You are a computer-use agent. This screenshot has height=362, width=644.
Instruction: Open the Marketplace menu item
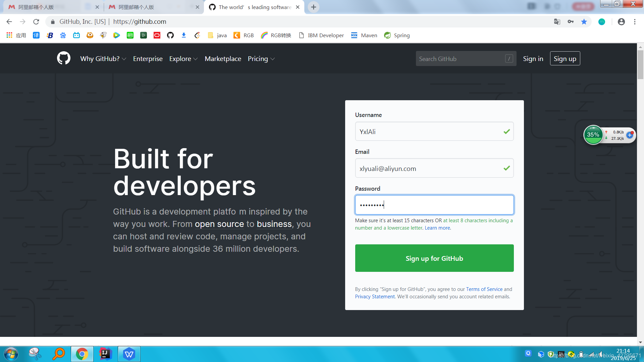tap(223, 59)
